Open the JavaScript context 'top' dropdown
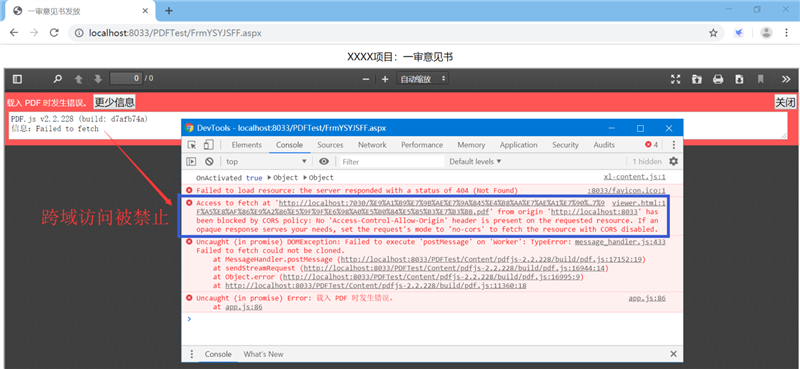Image resolution: width=800 pixels, height=369 pixels. coord(266,161)
